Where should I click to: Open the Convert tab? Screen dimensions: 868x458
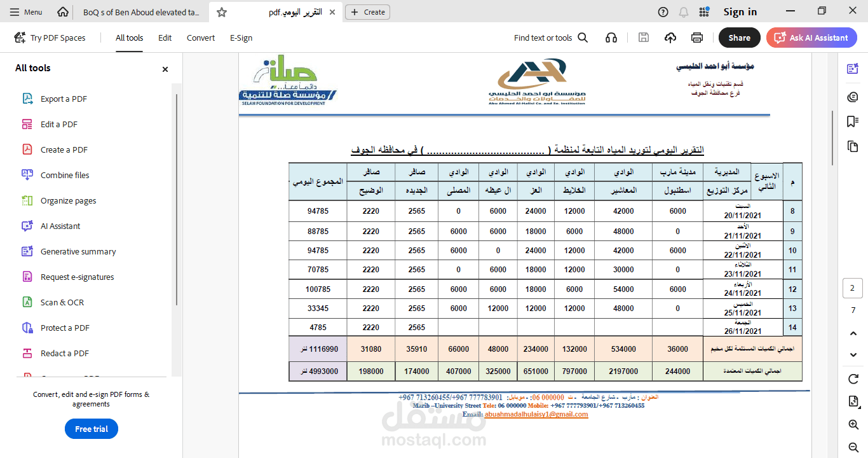tap(201, 38)
